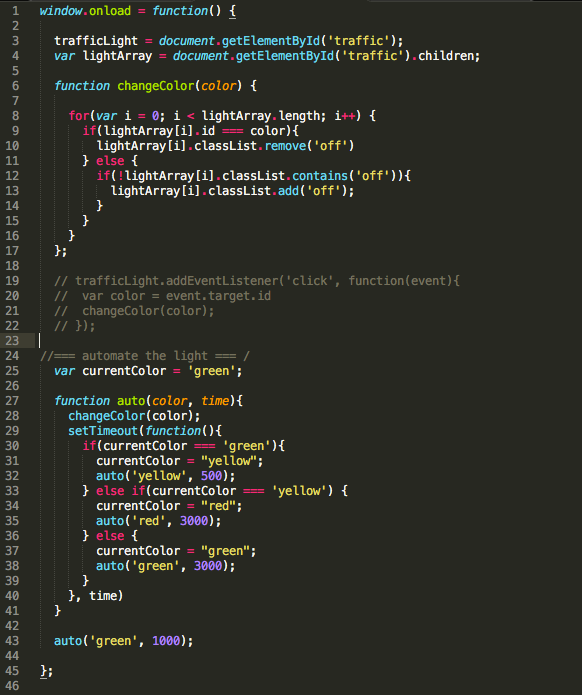Click 'auto' function name on line 27
The height and width of the screenshot is (695, 582).
pyautogui.click(x=131, y=401)
